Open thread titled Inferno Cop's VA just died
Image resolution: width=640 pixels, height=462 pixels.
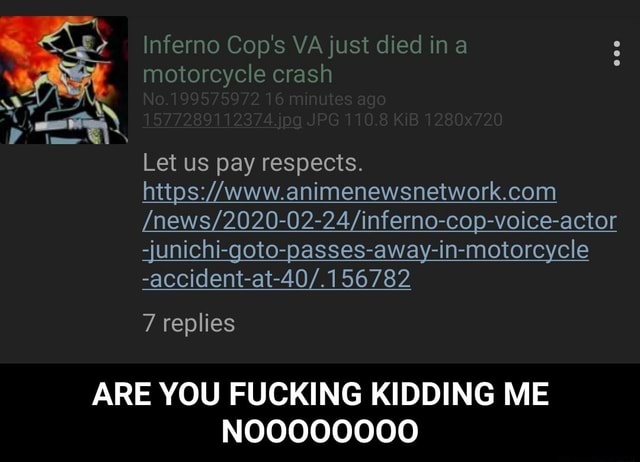click(305, 60)
